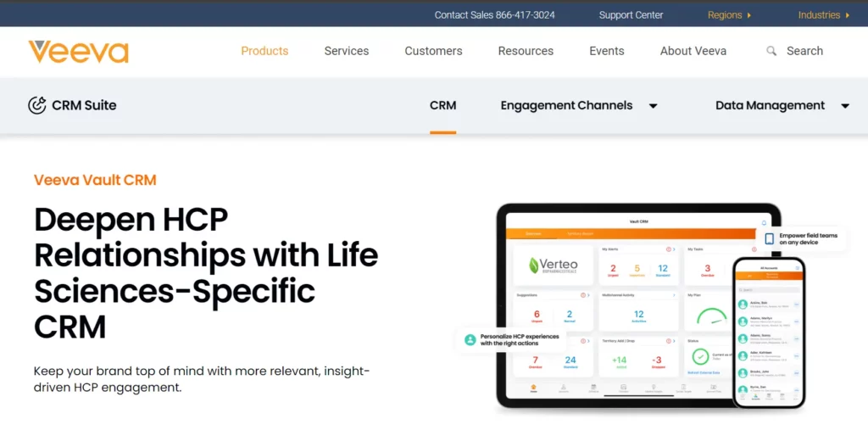Click the 'Deepen HCP Relationships' headline
The height and width of the screenshot is (436, 868).
point(206,274)
